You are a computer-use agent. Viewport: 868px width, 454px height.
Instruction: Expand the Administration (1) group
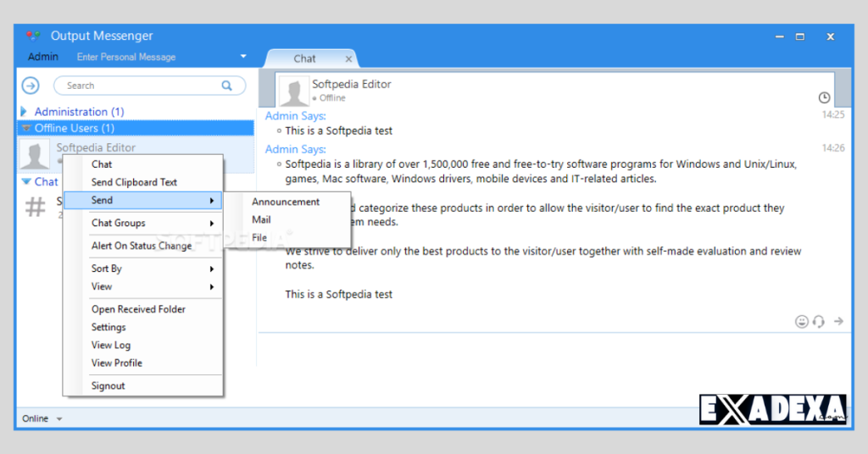[x=24, y=112]
